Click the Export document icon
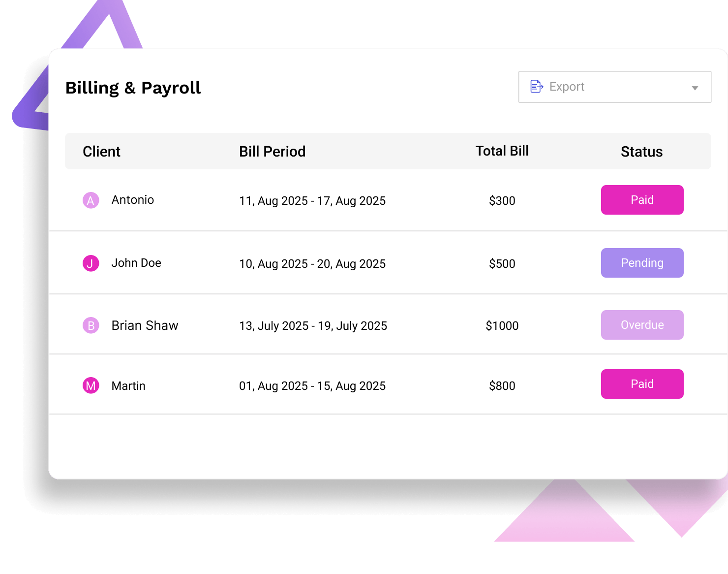This screenshot has height=574, width=728. click(x=536, y=86)
